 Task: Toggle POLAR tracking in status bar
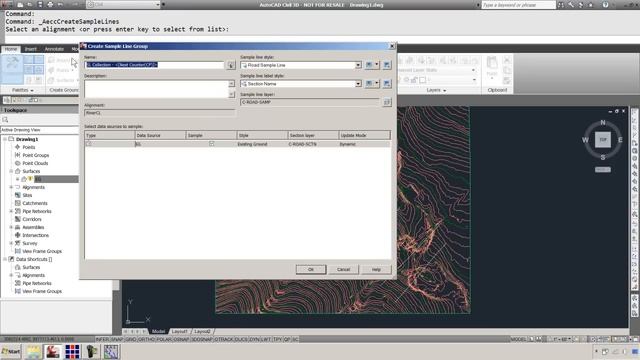click(164, 339)
